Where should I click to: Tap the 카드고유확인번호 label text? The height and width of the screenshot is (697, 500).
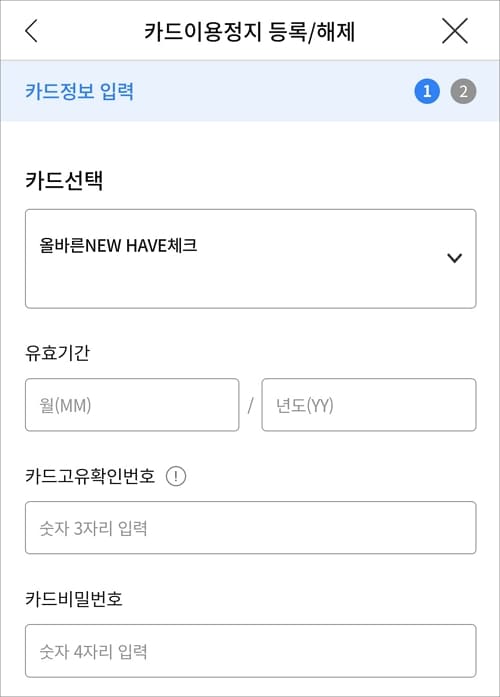[x=90, y=476]
